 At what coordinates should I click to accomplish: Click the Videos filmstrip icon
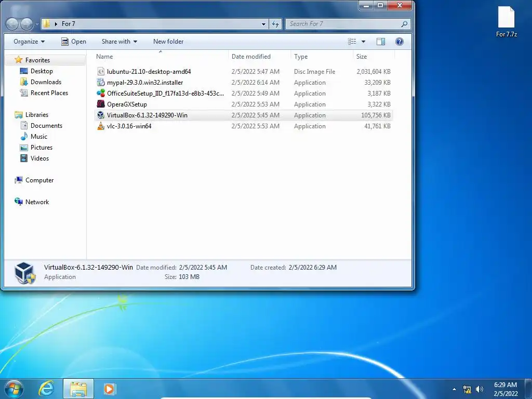point(24,158)
